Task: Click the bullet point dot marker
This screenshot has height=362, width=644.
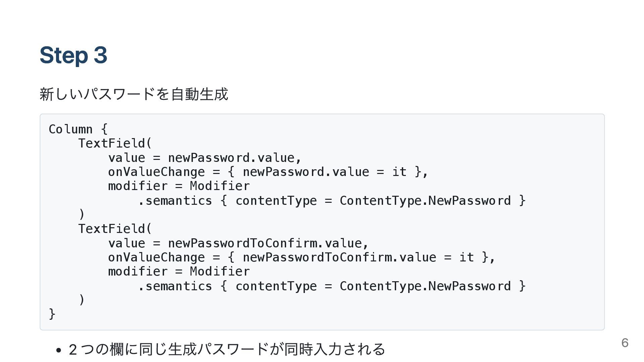Action: [x=59, y=351]
